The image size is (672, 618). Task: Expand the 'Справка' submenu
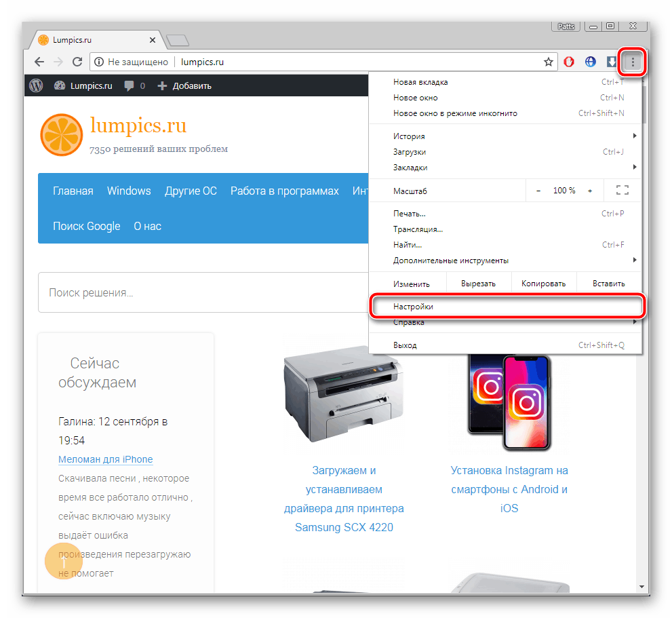coord(505,322)
